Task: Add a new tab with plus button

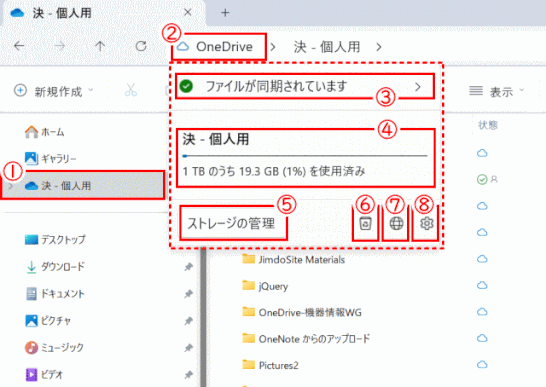Action: 225,13
